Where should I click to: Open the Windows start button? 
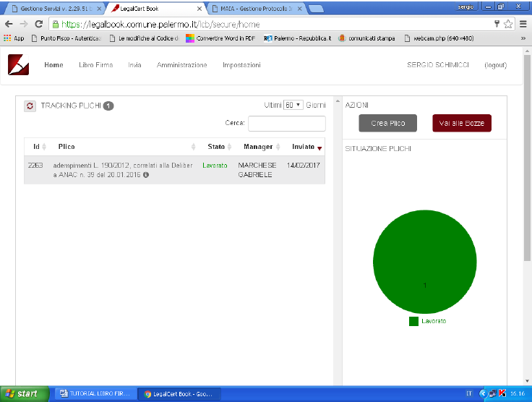[x=24, y=393]
